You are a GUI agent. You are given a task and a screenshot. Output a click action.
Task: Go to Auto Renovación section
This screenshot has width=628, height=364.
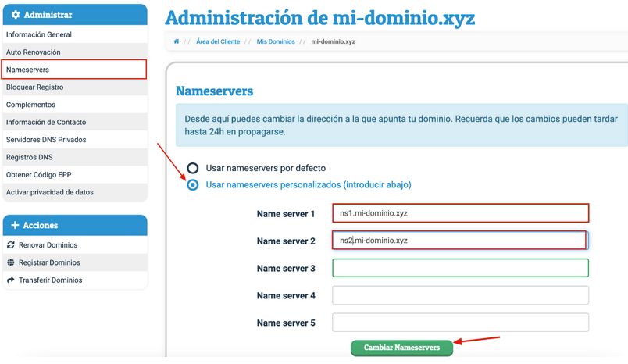click(x=34, y=52)
